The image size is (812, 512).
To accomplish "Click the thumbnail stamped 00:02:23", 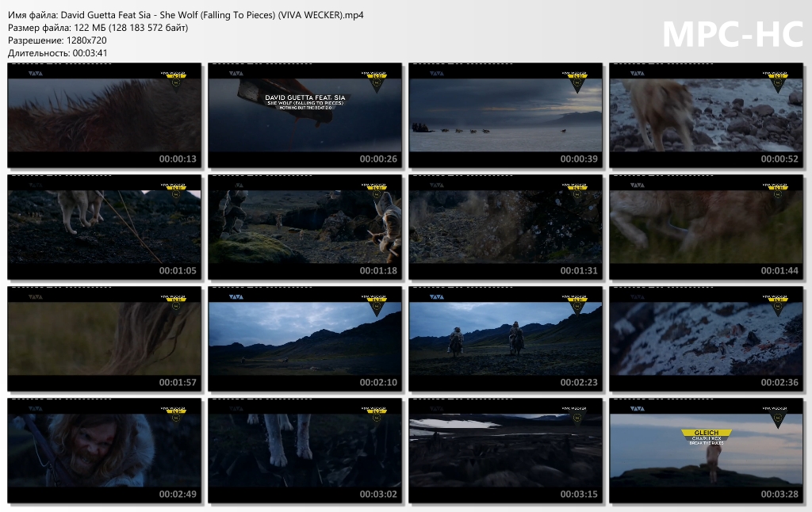I will click(x=505, y=339).
